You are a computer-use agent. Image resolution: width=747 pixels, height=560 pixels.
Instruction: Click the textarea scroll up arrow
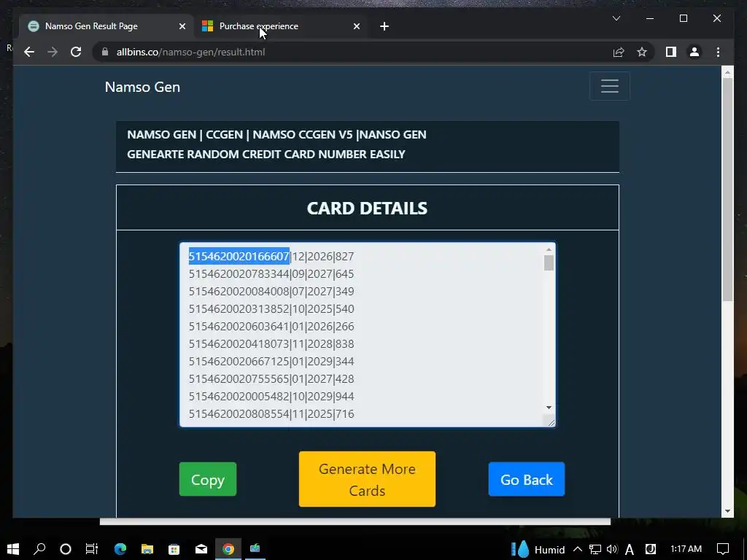click(x=549, y=249)
